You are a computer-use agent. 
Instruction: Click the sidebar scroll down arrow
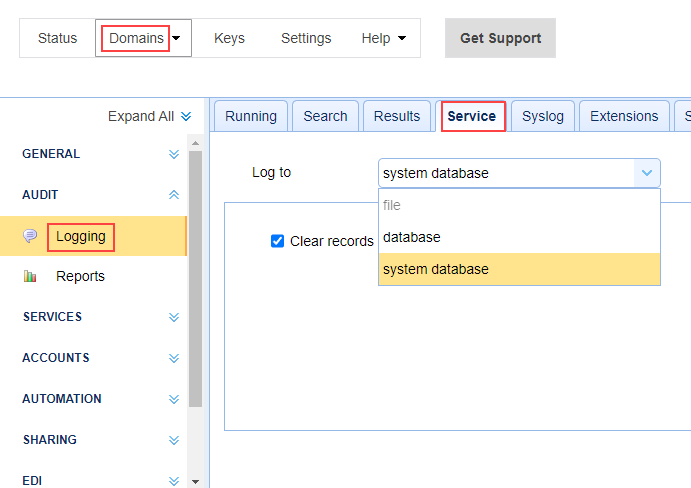coord(195,481)
